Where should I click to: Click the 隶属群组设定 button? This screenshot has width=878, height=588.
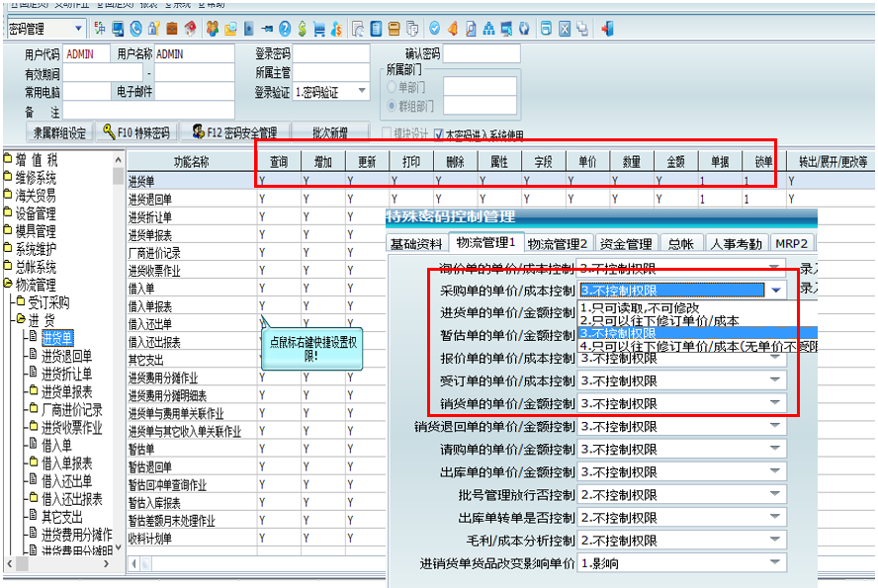59,132
